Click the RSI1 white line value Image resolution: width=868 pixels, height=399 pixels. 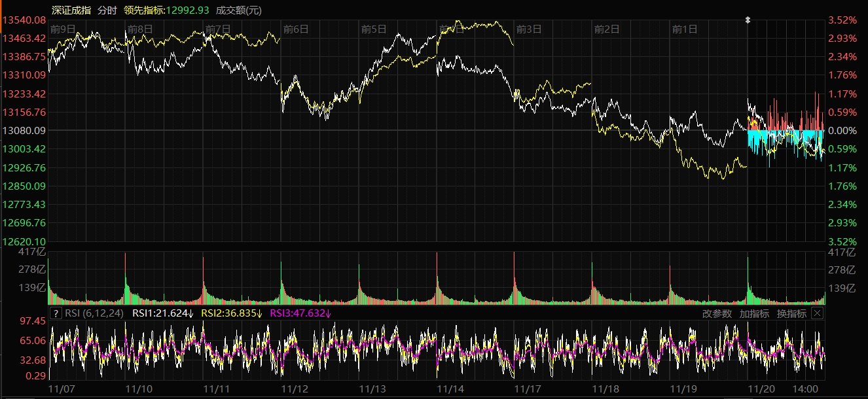click(x=163, y=313)
